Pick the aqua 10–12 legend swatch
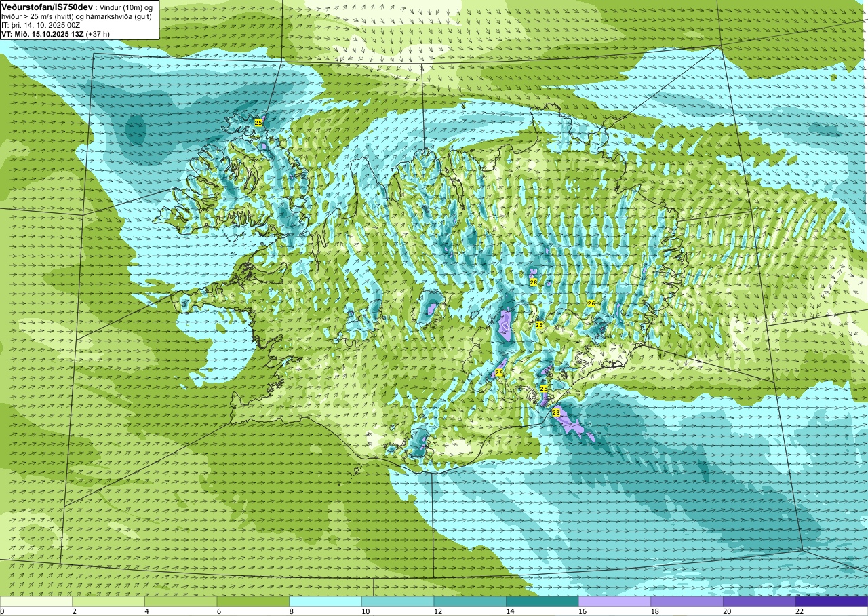 397,601
